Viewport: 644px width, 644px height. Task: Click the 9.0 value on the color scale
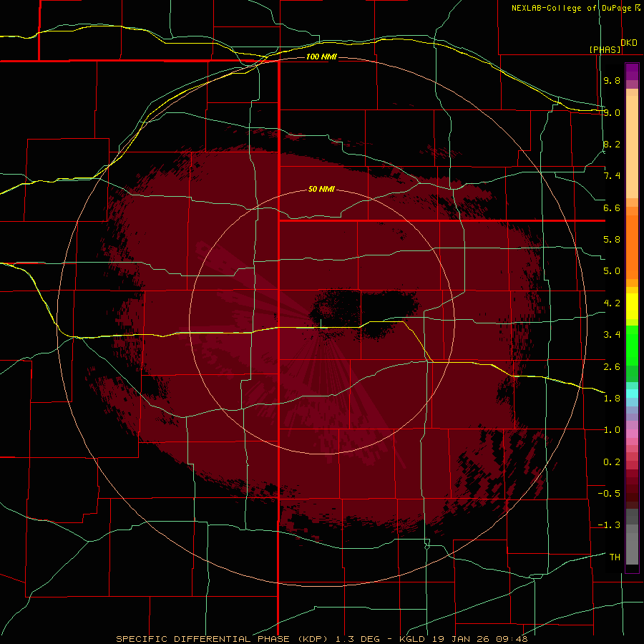pyautogui.click(x=612, y=112)
